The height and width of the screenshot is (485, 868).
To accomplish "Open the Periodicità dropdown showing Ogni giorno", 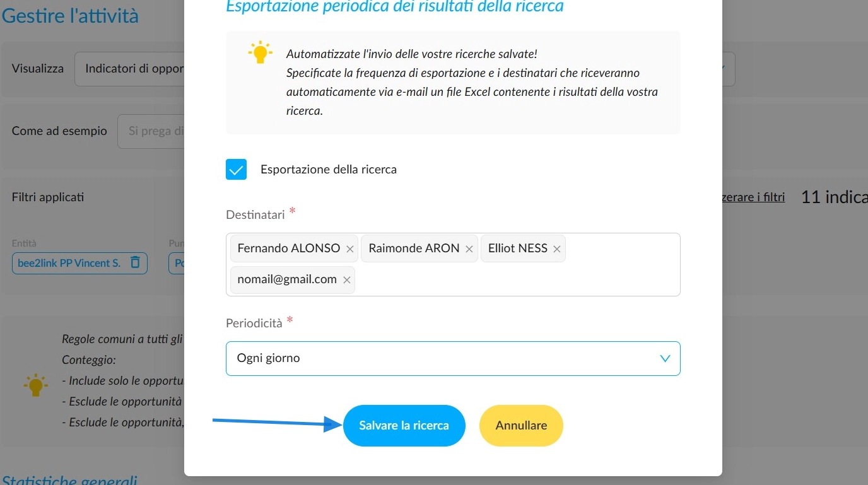I will [453, 358].
